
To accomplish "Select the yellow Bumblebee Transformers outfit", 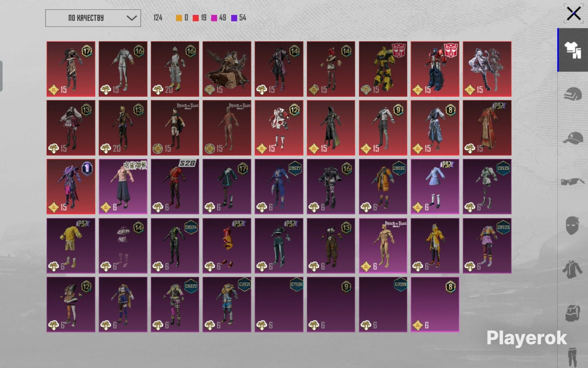I will click(383, 69).
